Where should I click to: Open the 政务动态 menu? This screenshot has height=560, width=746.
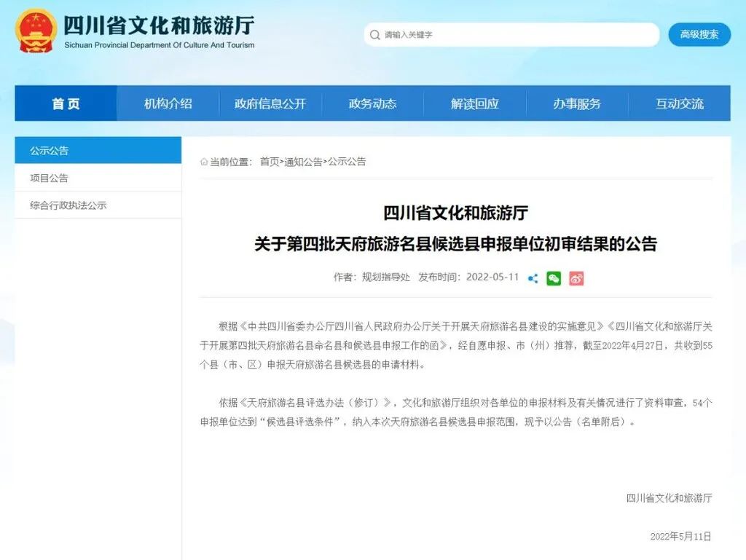[x=373, y=103]
